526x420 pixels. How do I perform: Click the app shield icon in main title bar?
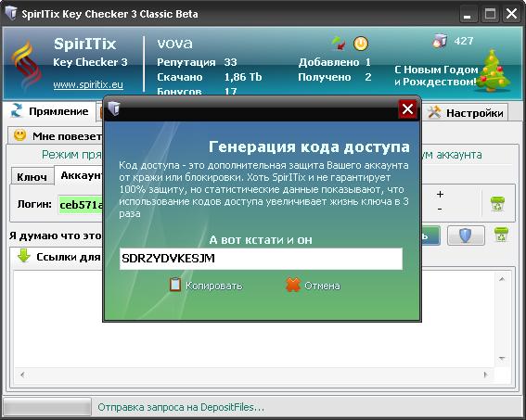pyautogui.click(x=11, y=13)
